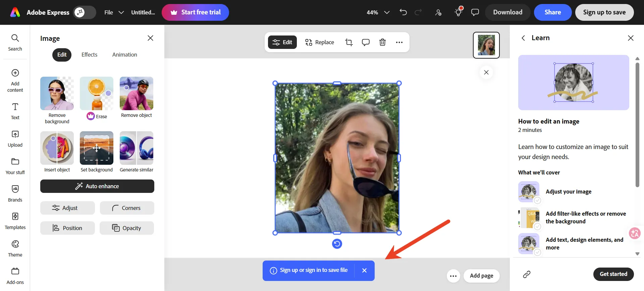The image size is (644, 291).
Task: Click Sign up or sign in message
Action: tap(314, 270)
